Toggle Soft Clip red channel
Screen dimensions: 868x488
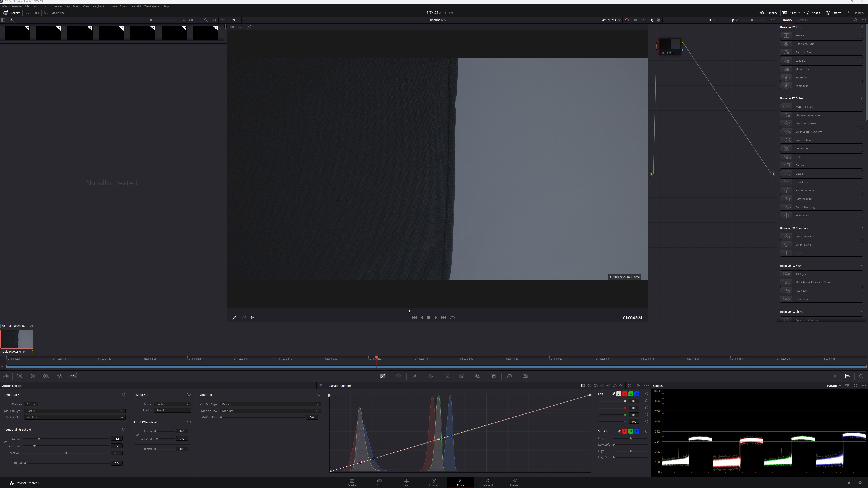coord(625,431)
